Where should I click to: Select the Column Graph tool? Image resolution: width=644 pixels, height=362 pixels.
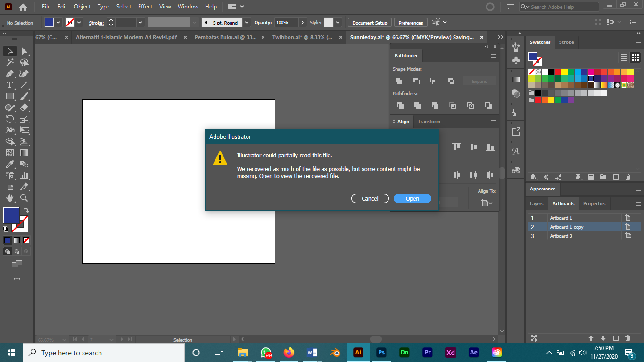coord(25,175)
